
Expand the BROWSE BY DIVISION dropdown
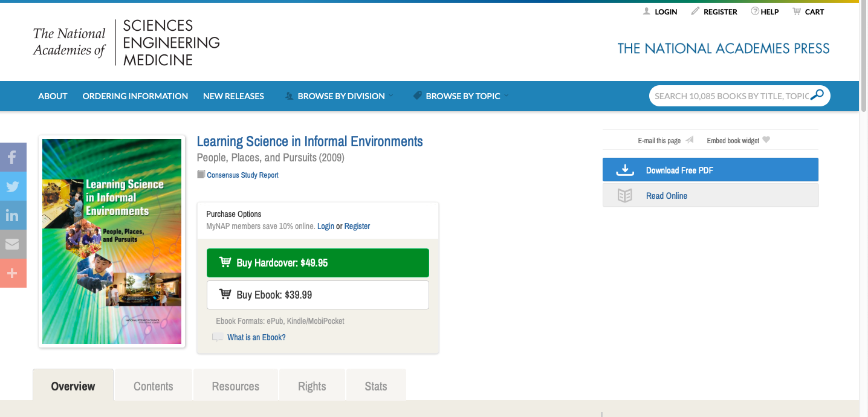point(339,96)
